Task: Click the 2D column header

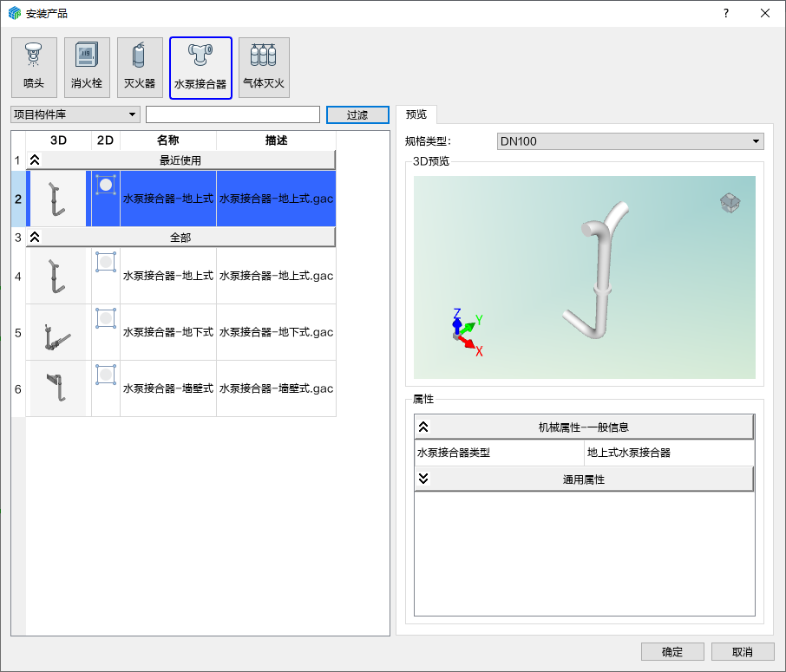Action: coord(105,140)
